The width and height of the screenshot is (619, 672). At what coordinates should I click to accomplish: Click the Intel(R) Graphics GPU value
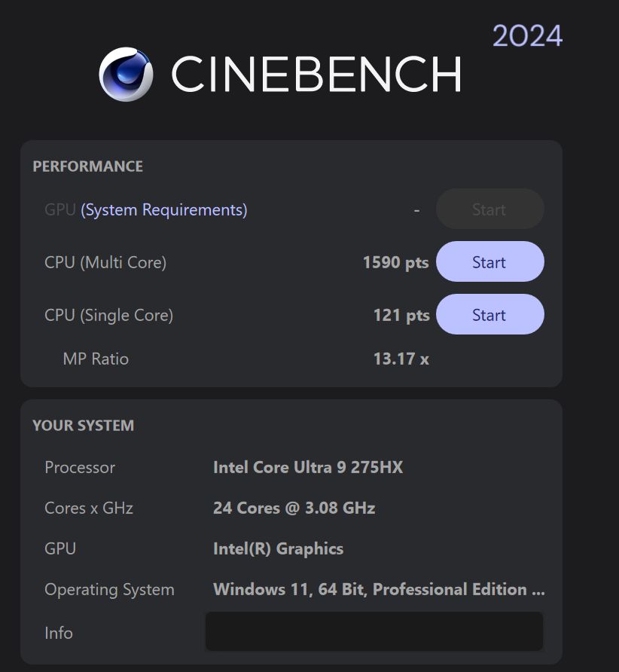pos(278,548)
